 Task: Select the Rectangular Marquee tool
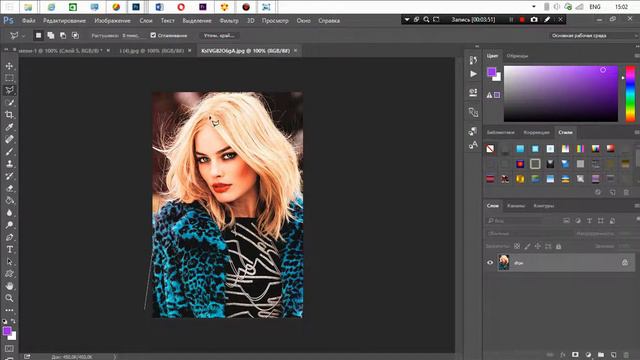pyautogui.click(x=9, y=78)
